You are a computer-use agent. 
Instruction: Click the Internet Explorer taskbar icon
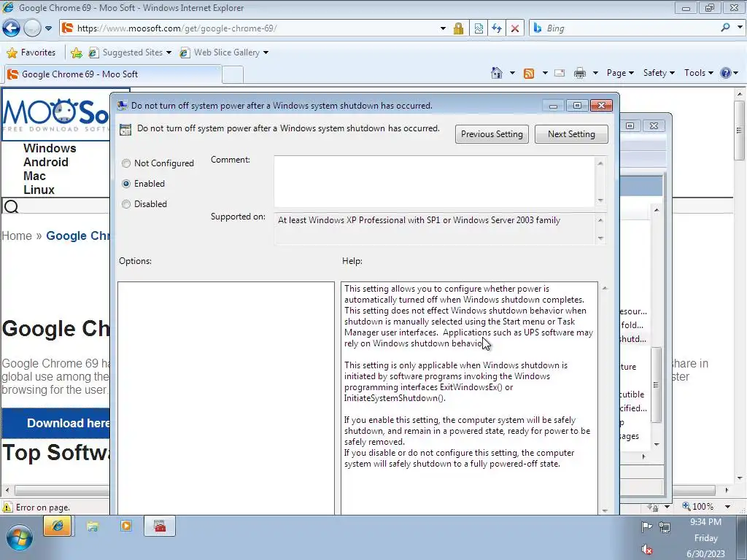57,526
